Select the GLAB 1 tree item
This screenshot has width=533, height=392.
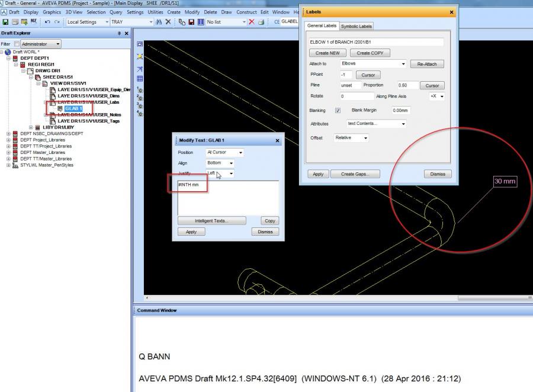[73, 109]
